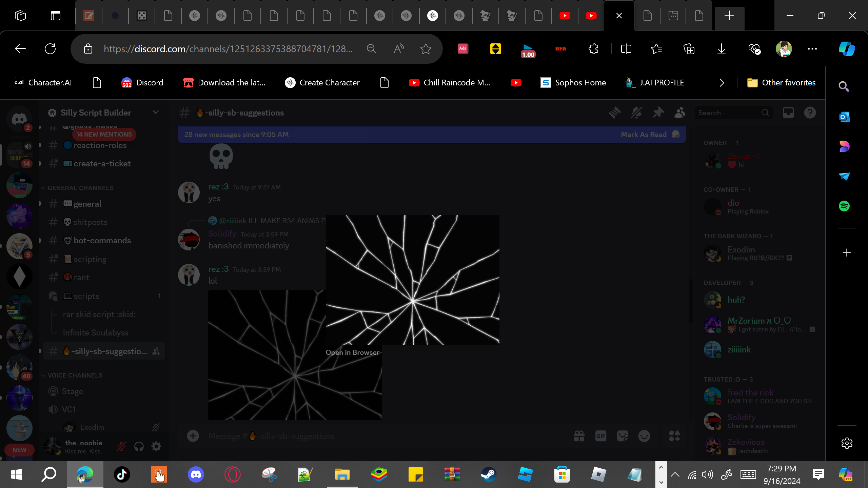
Task: Open the sticker picker icon
Action: (x=623, y=436)
